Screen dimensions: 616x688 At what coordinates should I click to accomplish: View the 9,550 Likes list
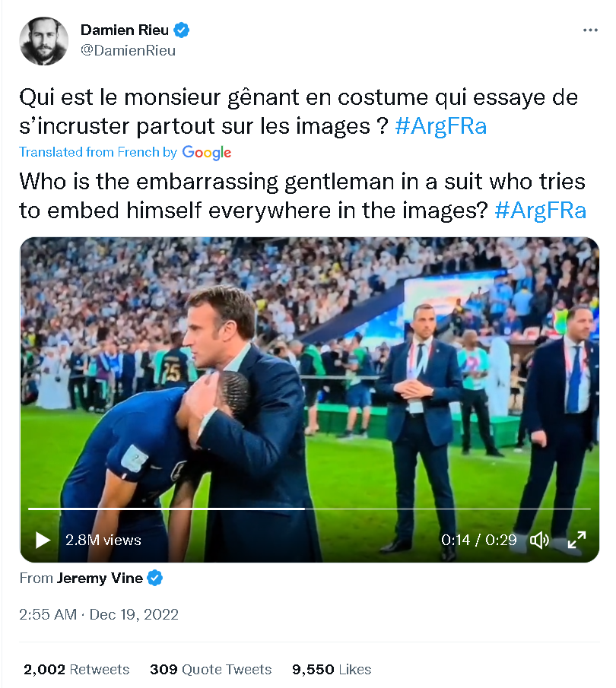pos(332,670)
